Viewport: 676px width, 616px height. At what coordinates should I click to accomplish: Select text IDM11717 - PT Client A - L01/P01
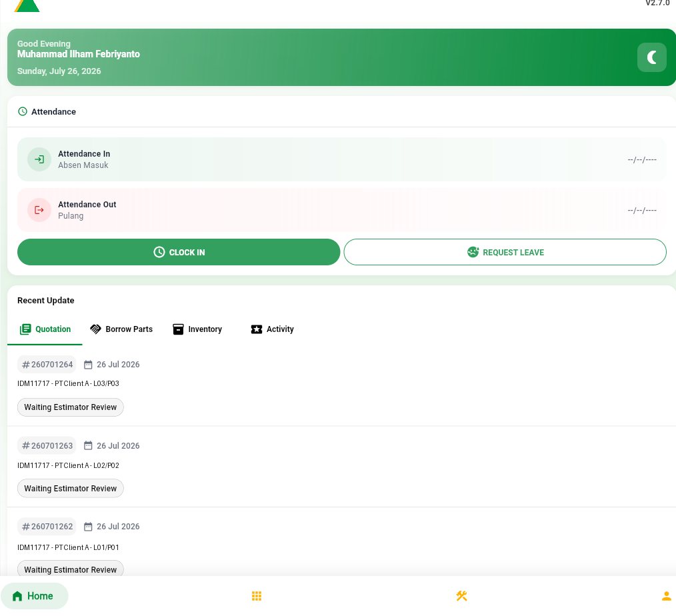click(68, 547)
